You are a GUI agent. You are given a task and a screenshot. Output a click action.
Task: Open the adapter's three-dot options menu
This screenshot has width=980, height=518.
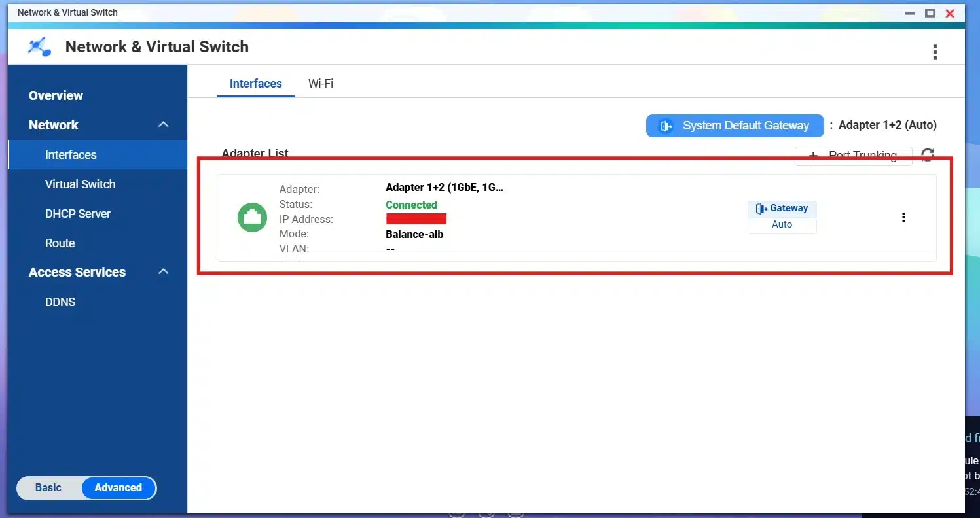click(903, 216)
